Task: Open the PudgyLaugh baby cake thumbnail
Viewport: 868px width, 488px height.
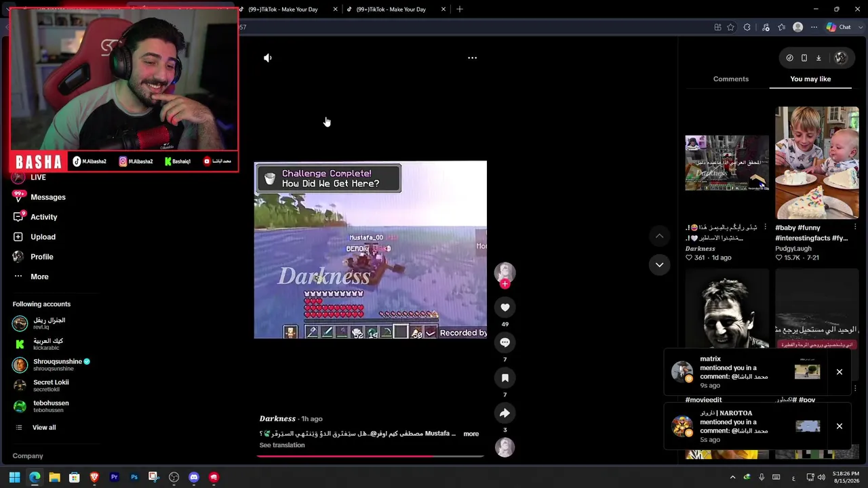Action: pos(817,163)
